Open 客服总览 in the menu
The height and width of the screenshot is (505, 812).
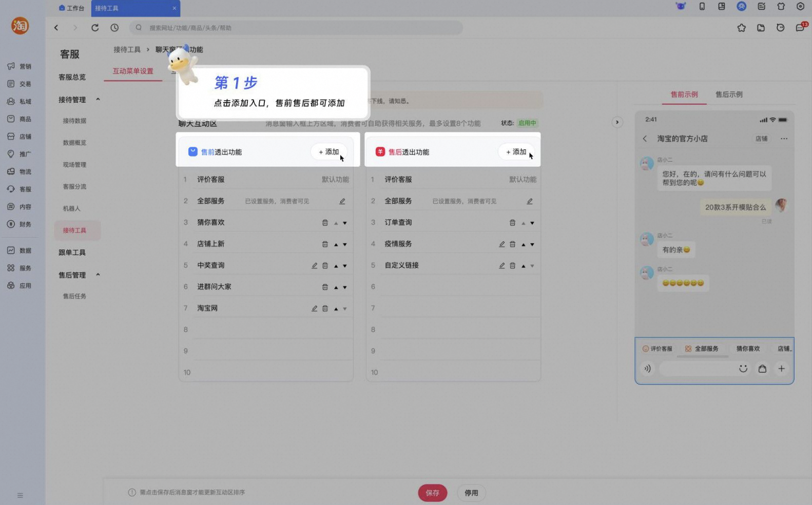pyautogui.click(x=72, y=77)
